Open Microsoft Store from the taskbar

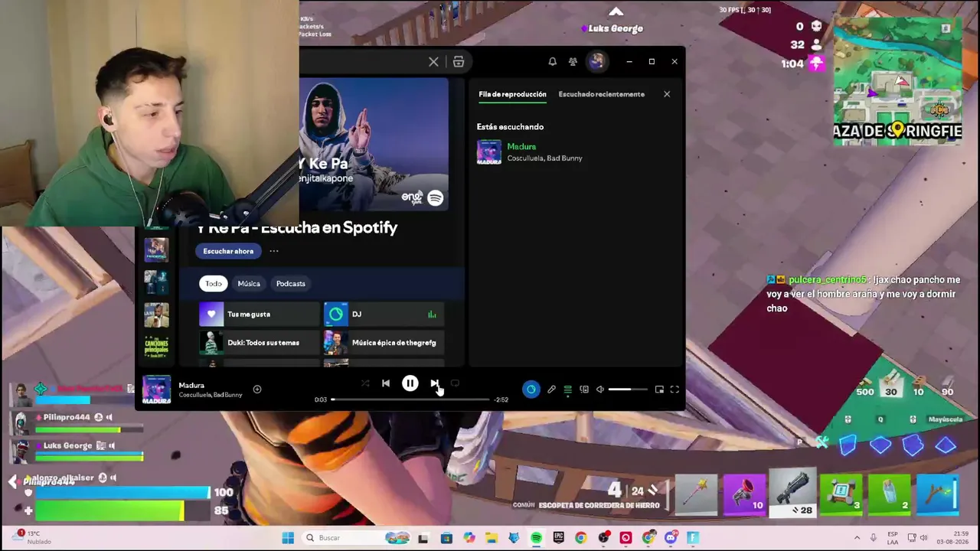446,538
